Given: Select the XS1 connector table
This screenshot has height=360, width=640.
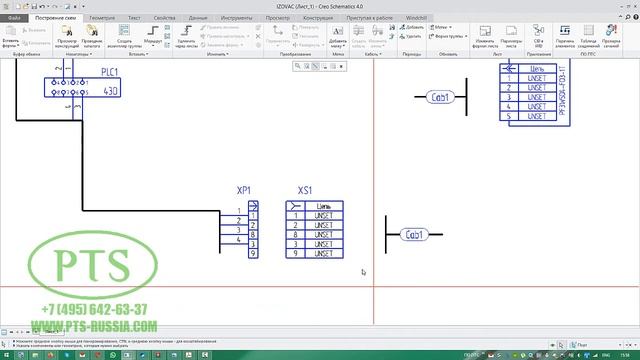Looking at the screenshot, I should [314, 229].
